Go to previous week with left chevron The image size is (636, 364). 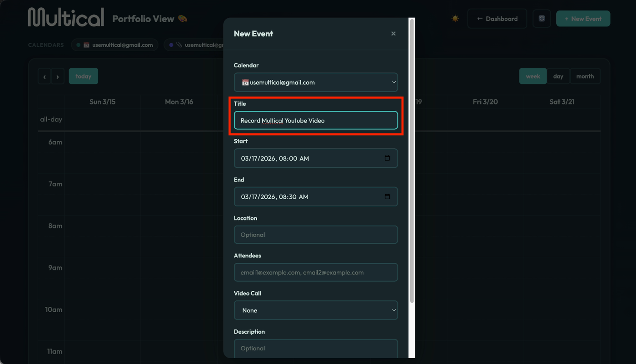(45, 76)
